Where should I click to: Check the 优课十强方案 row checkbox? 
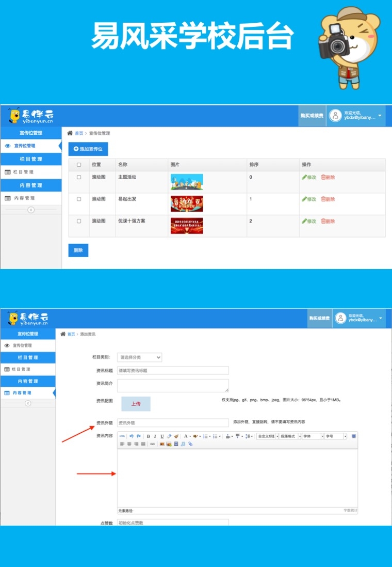[79, 221]
